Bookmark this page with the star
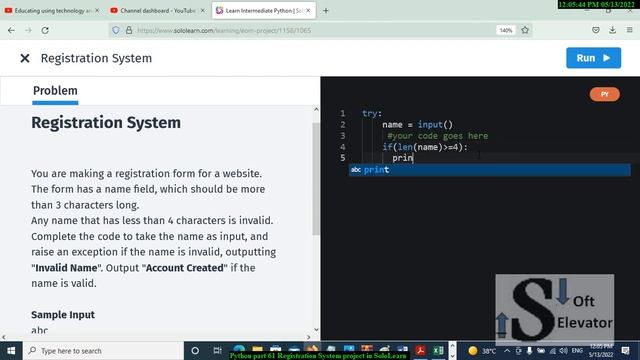The width and height of the screenshot is (640, 360). pos(525,30)
